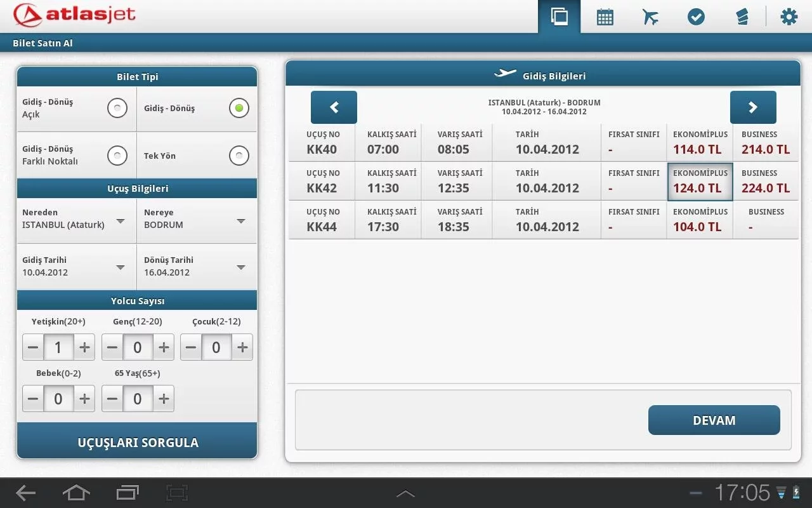Tap departure time 11:30

pyautogui.click(x=383, y=188)
